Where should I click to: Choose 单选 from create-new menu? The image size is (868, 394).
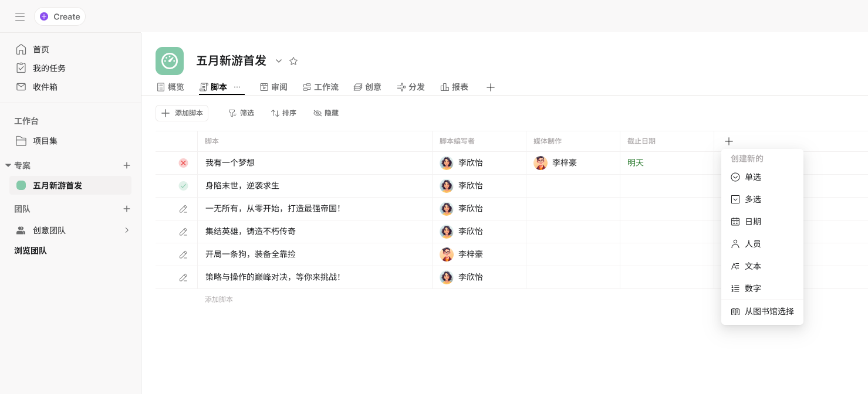(752, 177)
